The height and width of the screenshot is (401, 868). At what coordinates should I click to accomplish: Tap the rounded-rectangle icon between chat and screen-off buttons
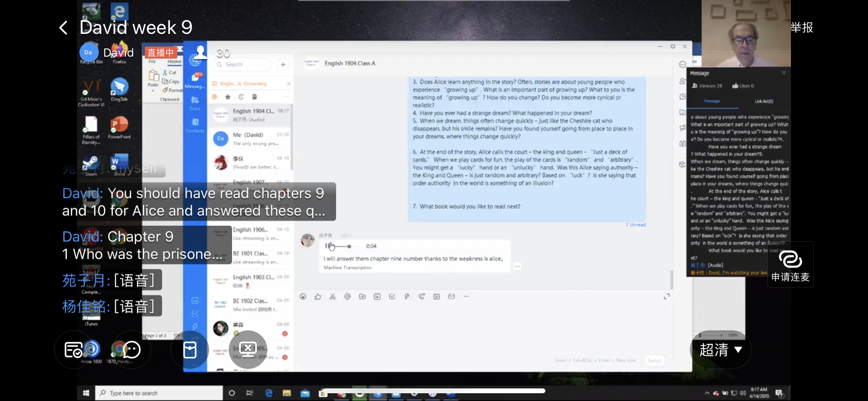190,350
